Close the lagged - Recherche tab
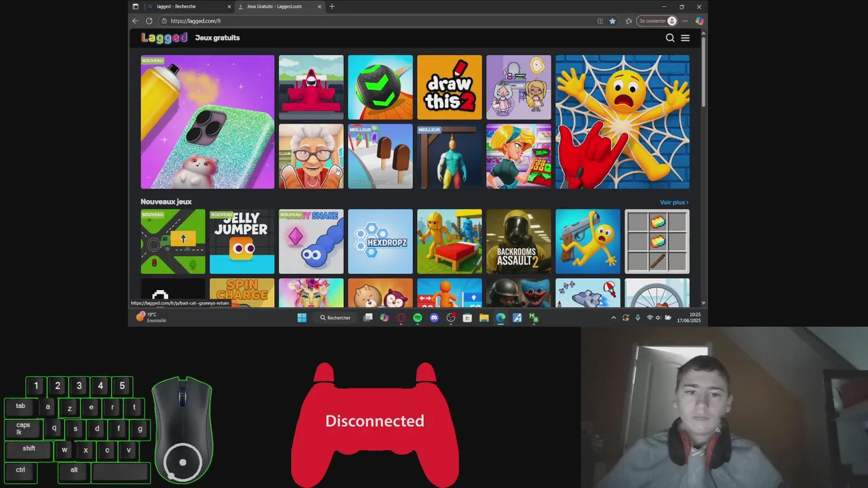 pyautogui.click(x=229, y=7)
